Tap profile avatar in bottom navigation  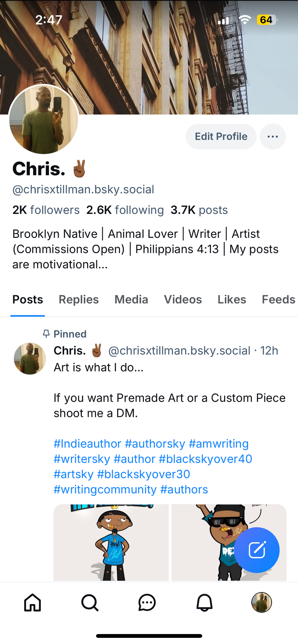coord(262,602)
